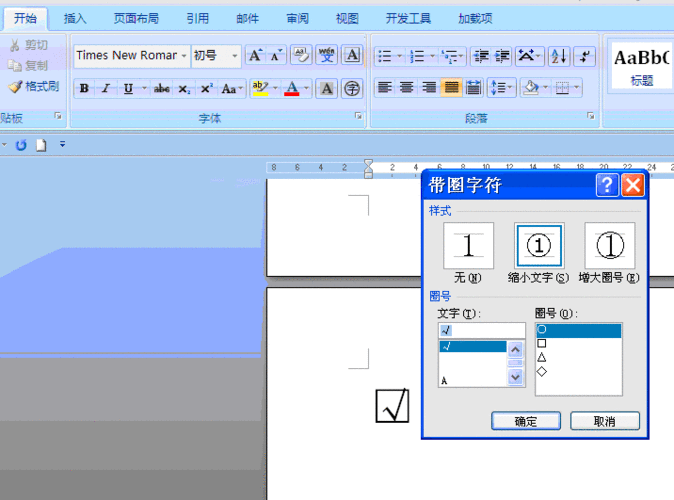
Task: Align text left
Action: [x=385, y=88]
